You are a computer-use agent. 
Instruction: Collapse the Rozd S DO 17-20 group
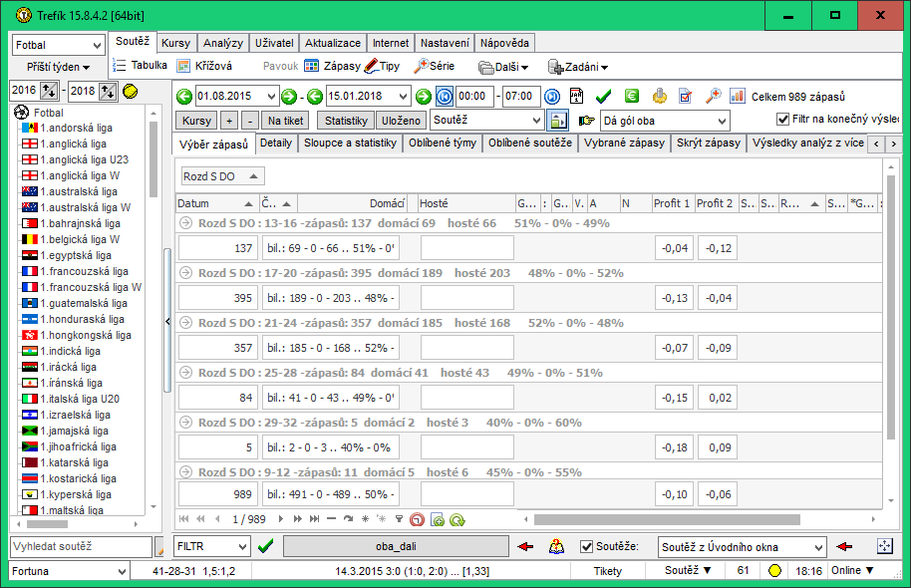[185, 273]
